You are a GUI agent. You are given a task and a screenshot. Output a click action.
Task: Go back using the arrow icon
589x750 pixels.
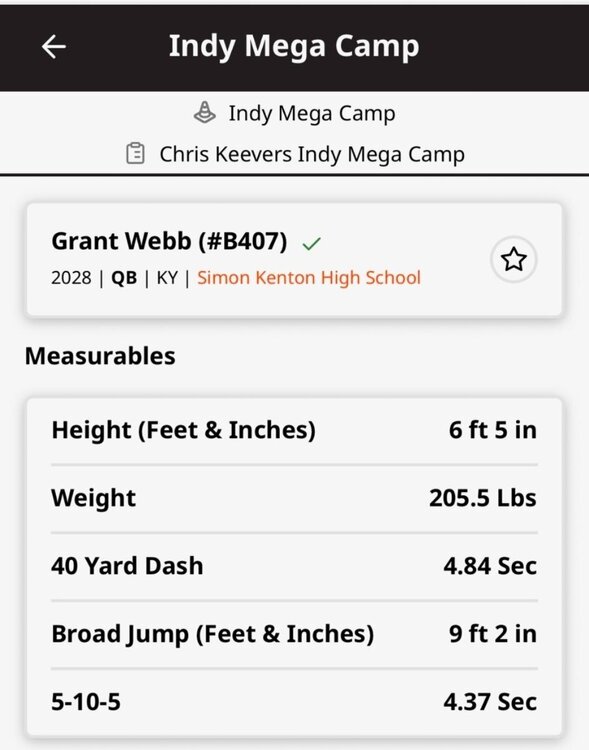coord(54,47)
